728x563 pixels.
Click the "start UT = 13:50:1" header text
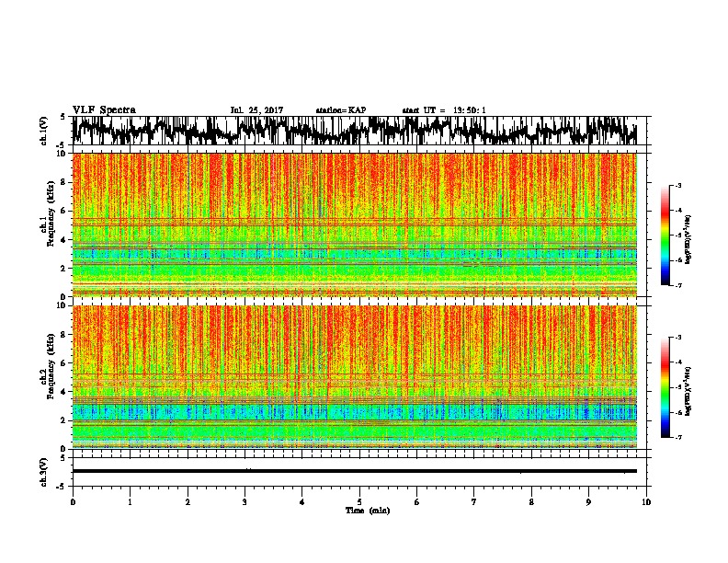click(x=444, y=110)
